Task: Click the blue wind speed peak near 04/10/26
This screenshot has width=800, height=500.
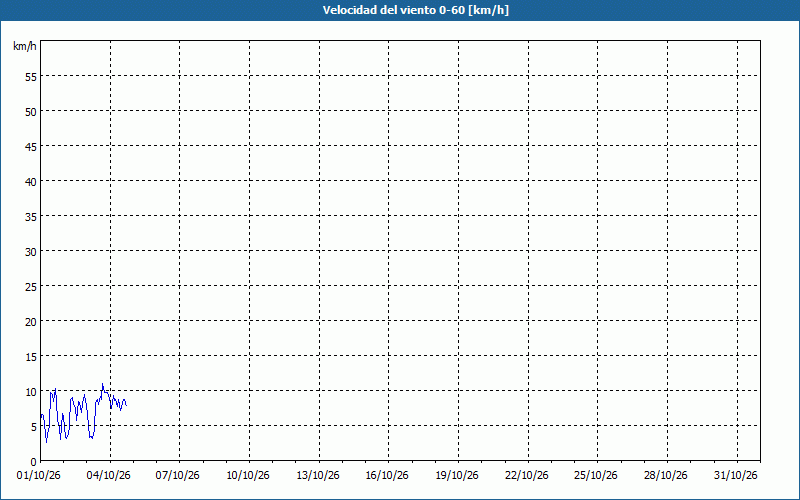Action: tap(103, 384)
